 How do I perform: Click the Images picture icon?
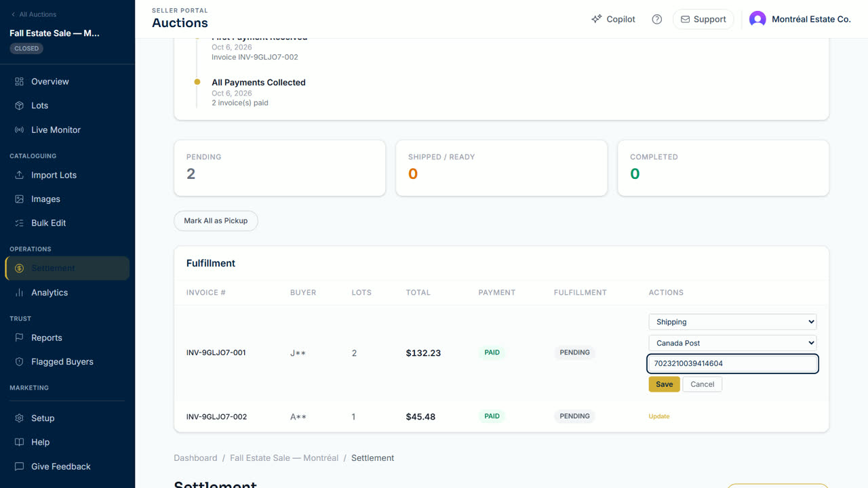click(19, 199)
